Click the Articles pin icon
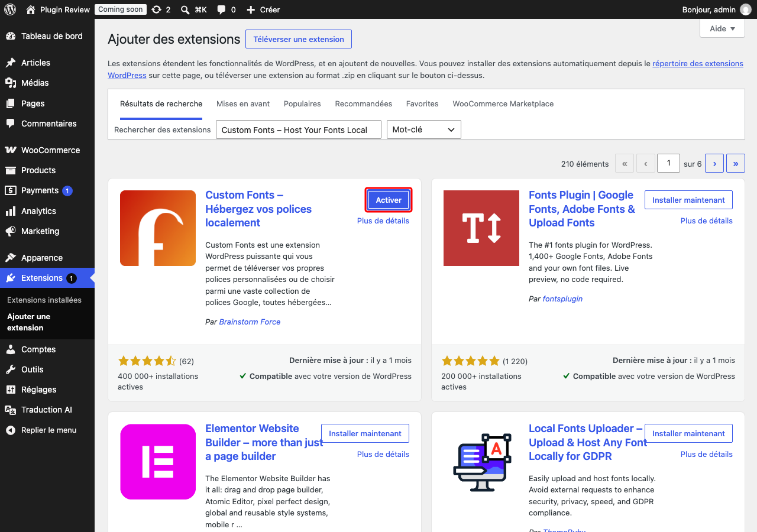 [11, 63]
